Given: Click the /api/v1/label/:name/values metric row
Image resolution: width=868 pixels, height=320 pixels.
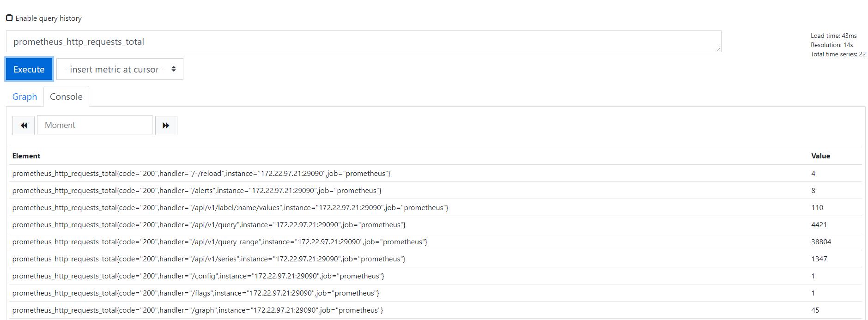Looking at the screenshot, I should (230, 208).
